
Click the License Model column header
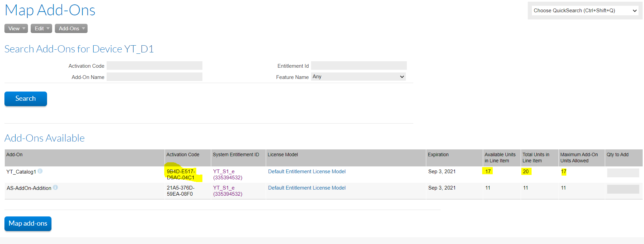point(346,158)
